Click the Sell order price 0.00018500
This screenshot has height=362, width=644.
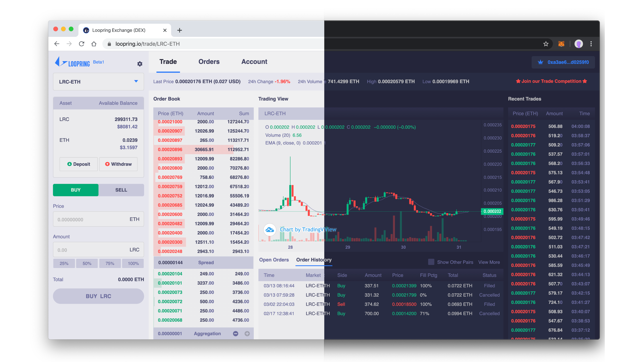point(404,304)
